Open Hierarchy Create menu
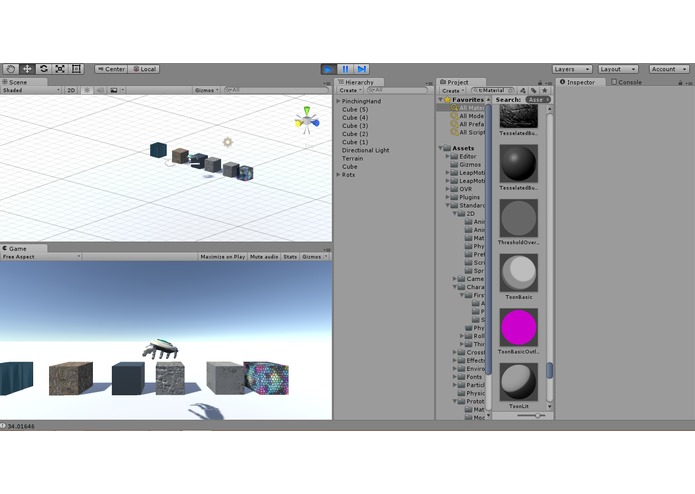Viewport: 695px width, 494px height. (350, 90)
